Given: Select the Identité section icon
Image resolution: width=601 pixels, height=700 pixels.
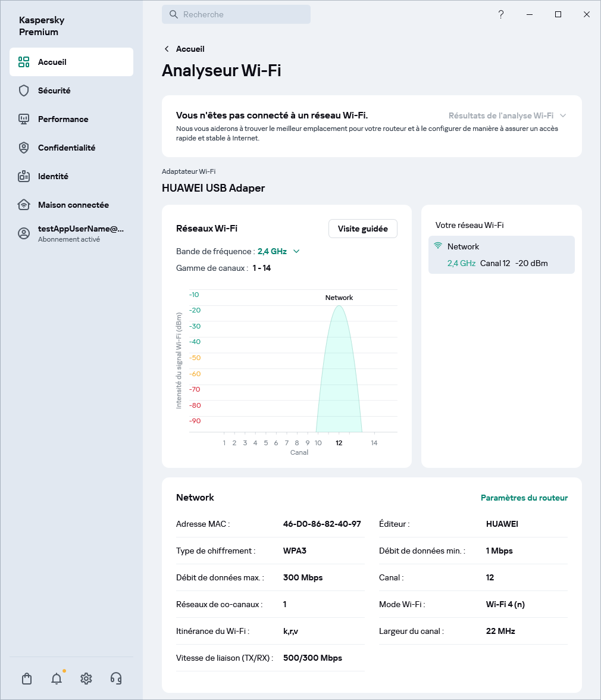Looking at the screenshot, I should click(23, 176).
